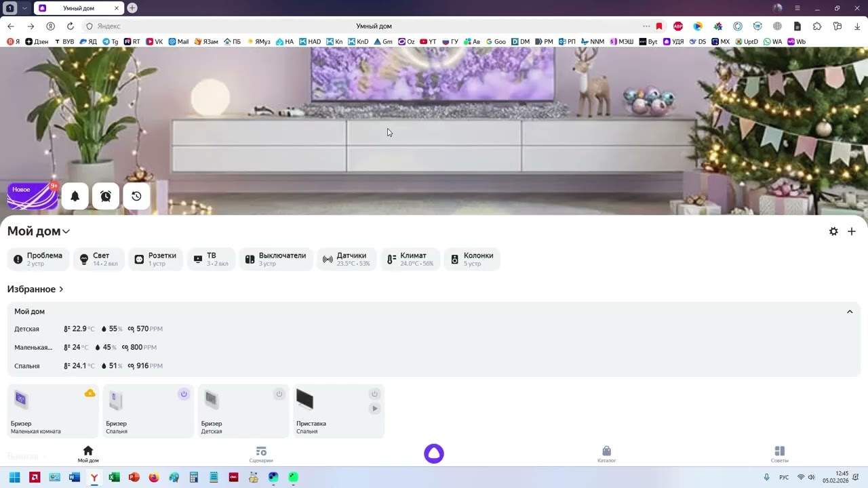Expand the tab group dropdown arrow
This screenshot has height=488, width=868.
[x=24, y=8]
